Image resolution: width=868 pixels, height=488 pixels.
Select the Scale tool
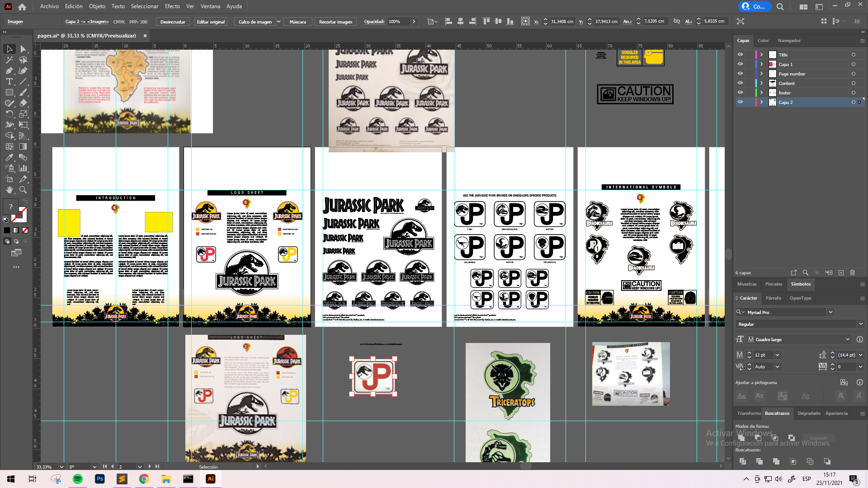coord(23,114)
